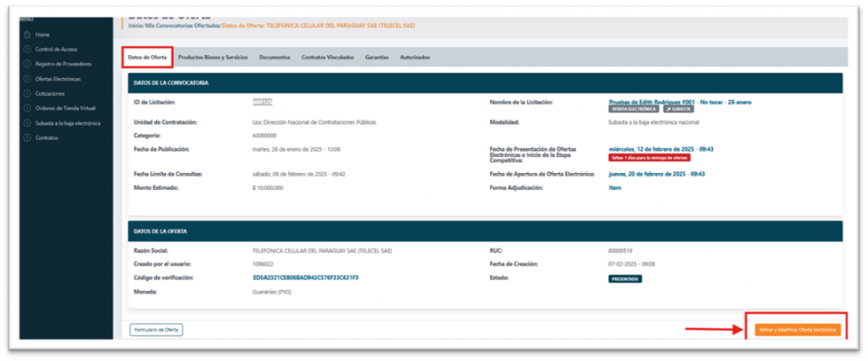Switch to the Contratos Vinculados tab
The height and width of the screenshot is (361, 868).
pos(327,58)
